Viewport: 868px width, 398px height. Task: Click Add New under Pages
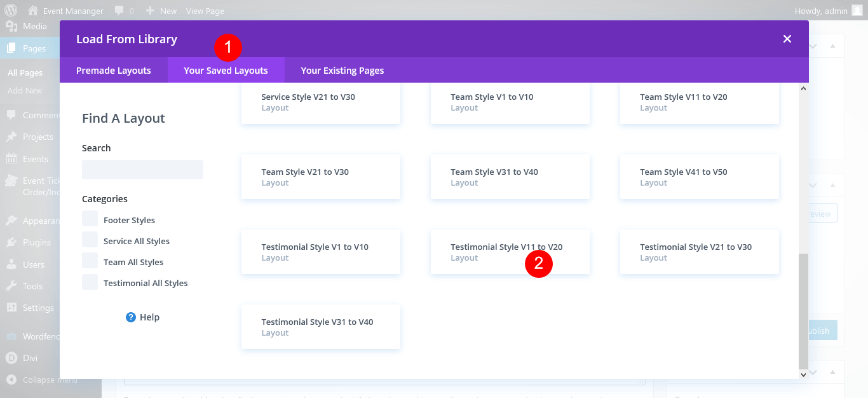[25, 91]
